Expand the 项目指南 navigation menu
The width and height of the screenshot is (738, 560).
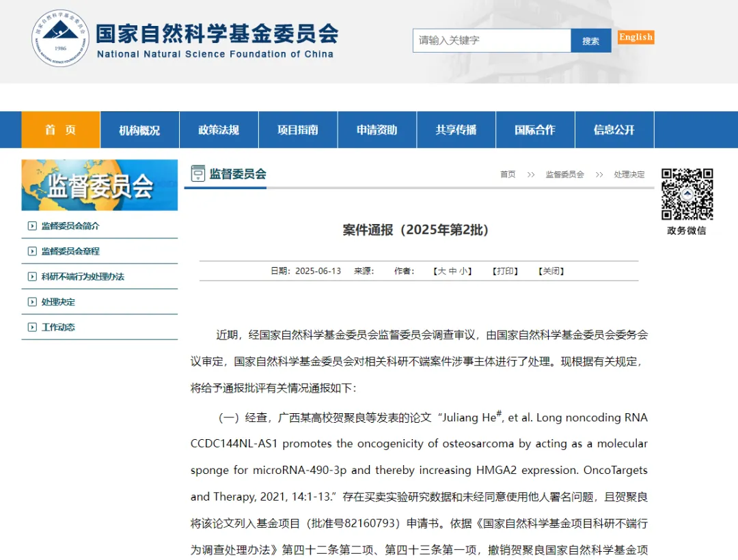[x=298, y=130]
